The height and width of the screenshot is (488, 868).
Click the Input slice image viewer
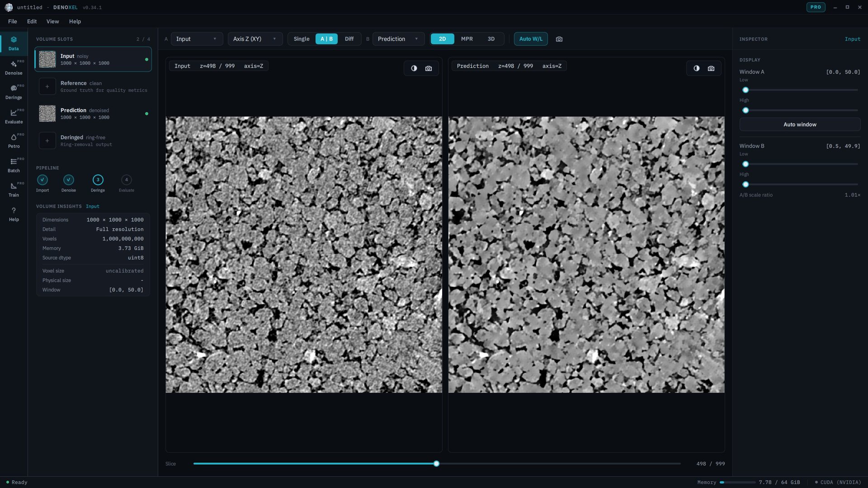pyautogui.click(x=304, y=255)
